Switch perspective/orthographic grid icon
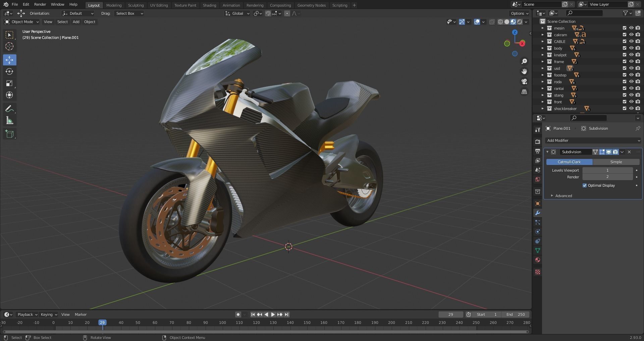 [524, 92]
